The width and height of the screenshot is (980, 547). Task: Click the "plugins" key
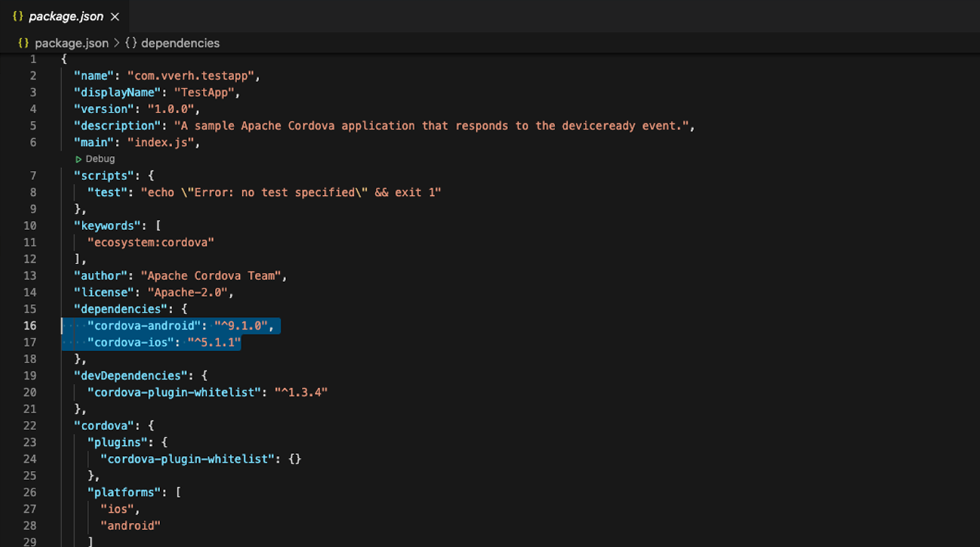[x=117, y=442]
